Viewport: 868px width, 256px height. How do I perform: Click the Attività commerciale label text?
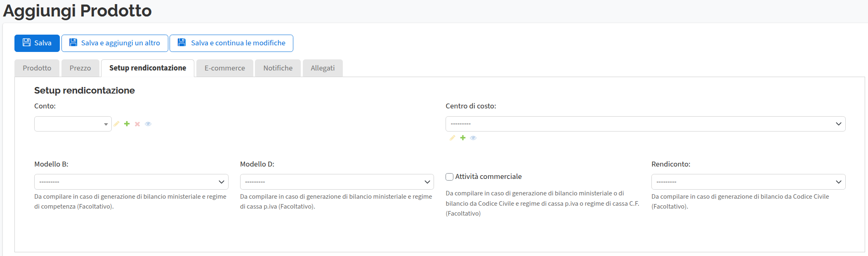pos(488,176)
